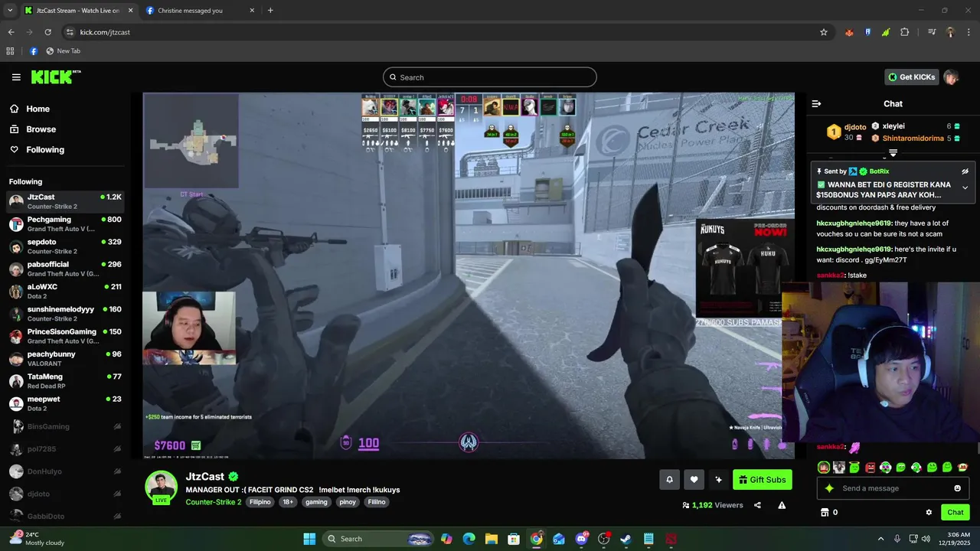
Task: Open peachybunny channel from sidebar
Action: pyautogui.click(x=65, y=358)
